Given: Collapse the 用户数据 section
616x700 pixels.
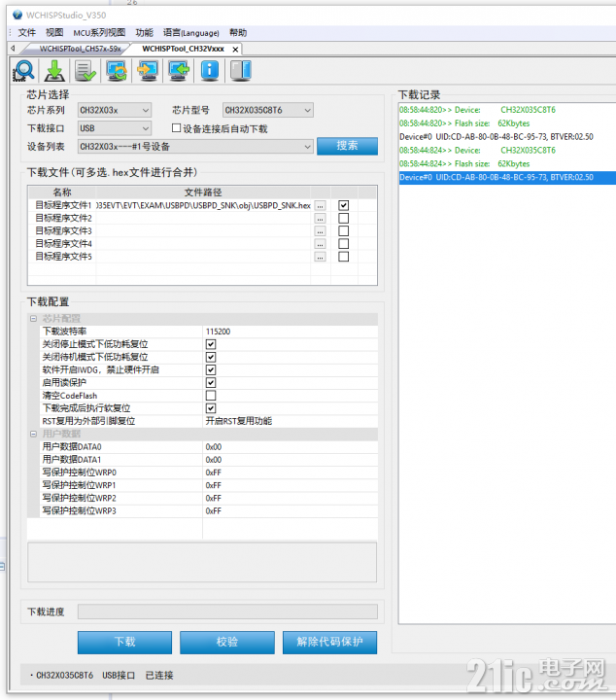Looking at the screenshot, I should click(x=33, y=434).
